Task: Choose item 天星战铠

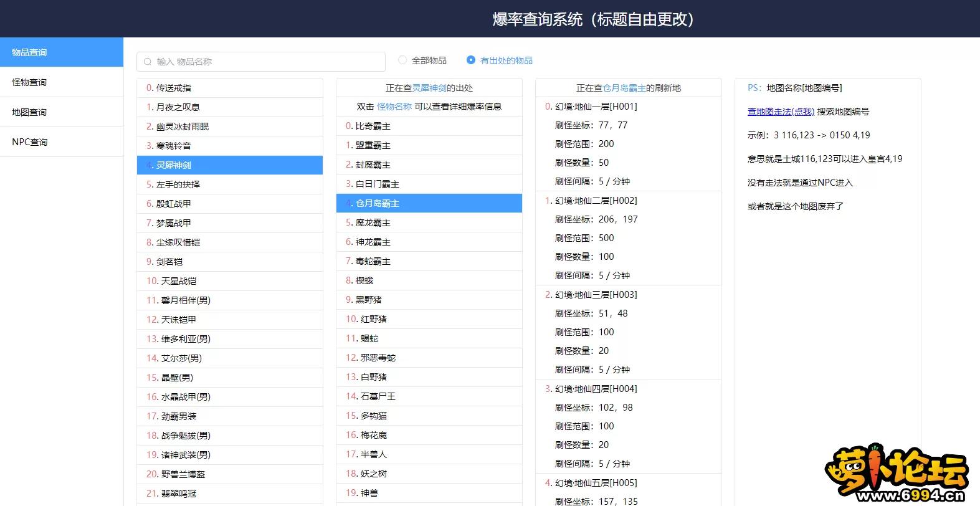Action: (x=230, y=281)
